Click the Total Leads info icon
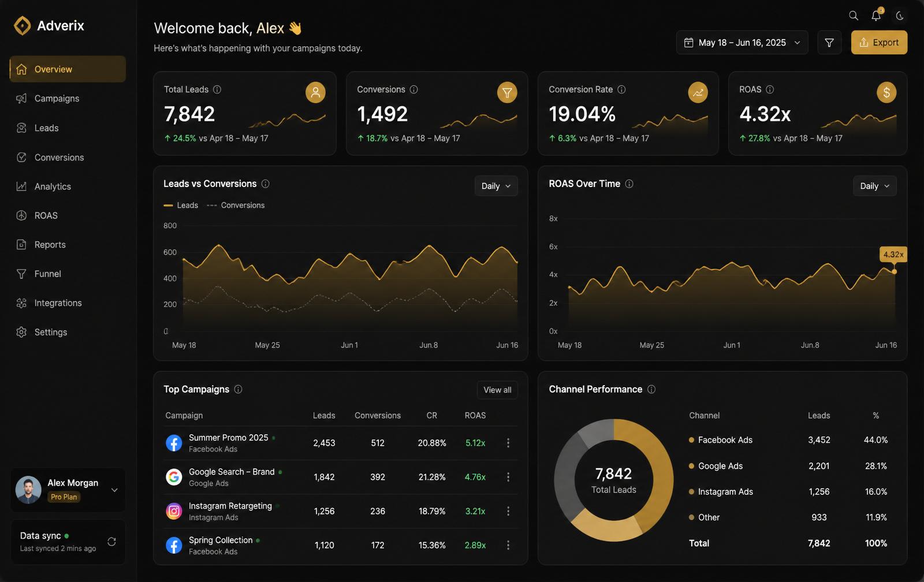The image size is (924, 582). 217,89
